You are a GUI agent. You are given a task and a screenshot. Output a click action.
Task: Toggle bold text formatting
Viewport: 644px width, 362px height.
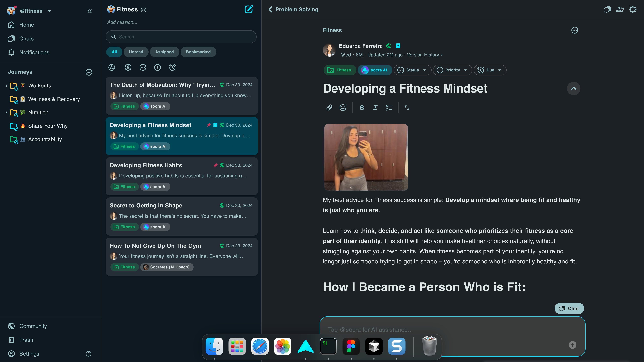[x=362, y=108]
